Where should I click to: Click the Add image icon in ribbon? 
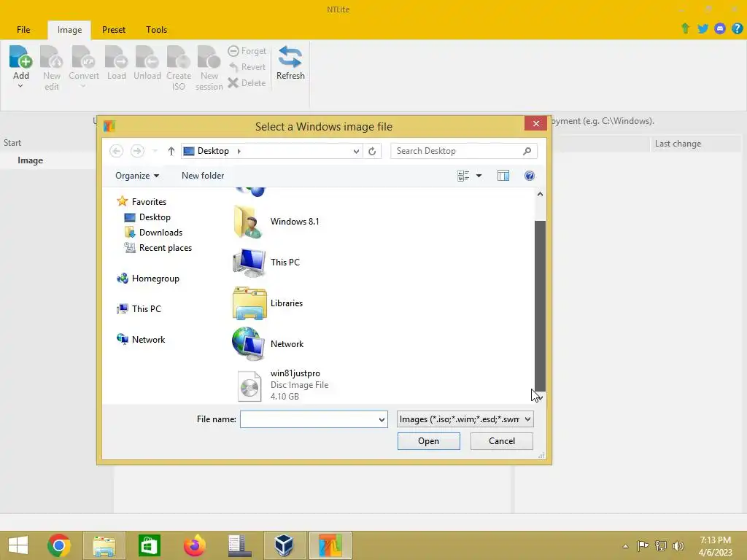pos(20,57)
